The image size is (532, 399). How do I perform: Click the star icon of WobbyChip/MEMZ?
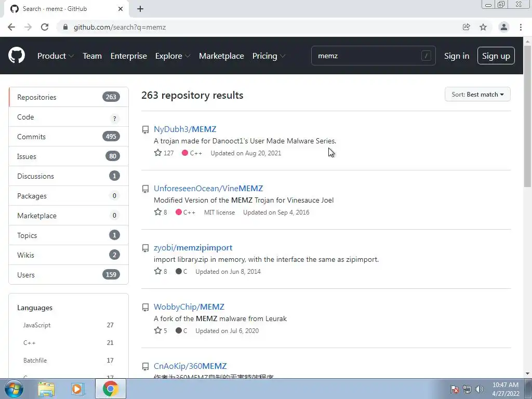click(158, 330)
